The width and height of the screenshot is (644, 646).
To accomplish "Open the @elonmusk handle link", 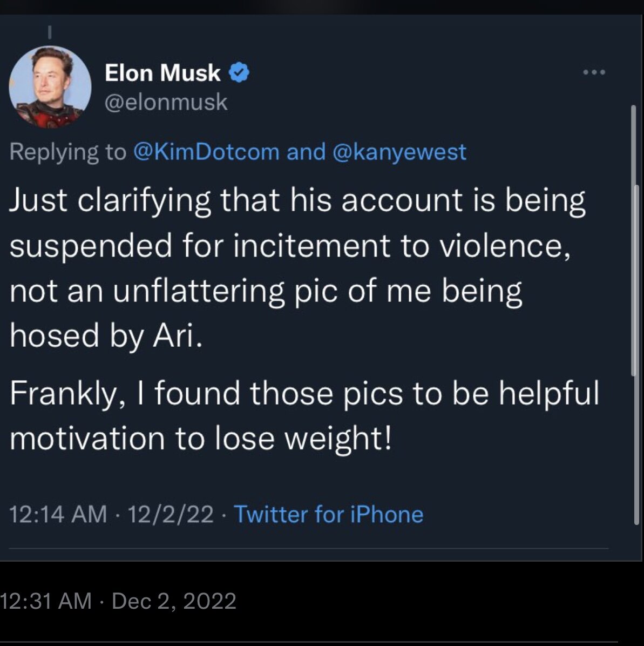I will coord(166,102).
